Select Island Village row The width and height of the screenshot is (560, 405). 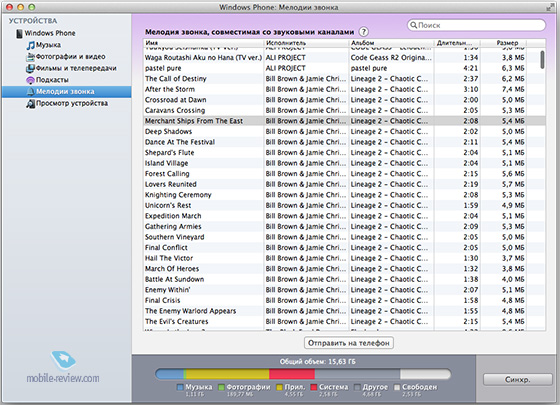(344, 163)
